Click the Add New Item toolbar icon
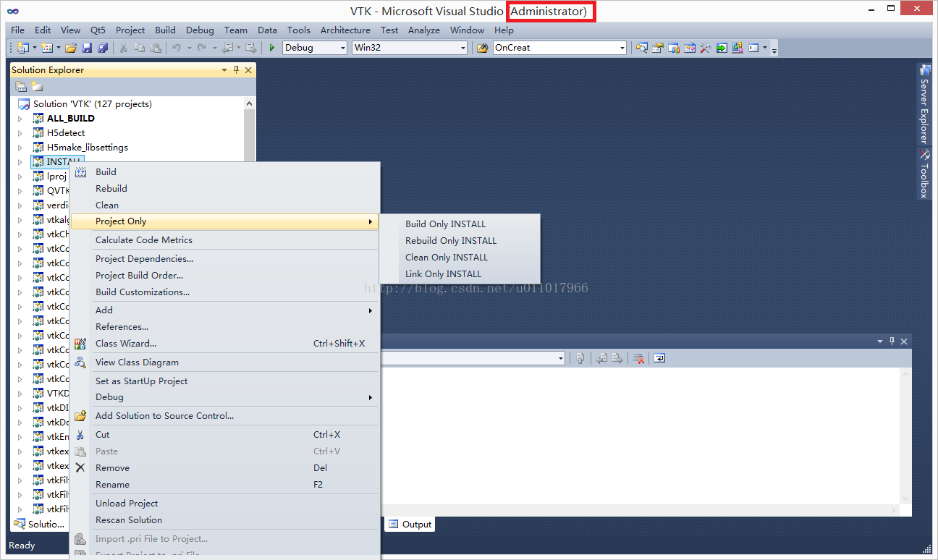This screenshot has width=938, height=560. pos(47,48)
